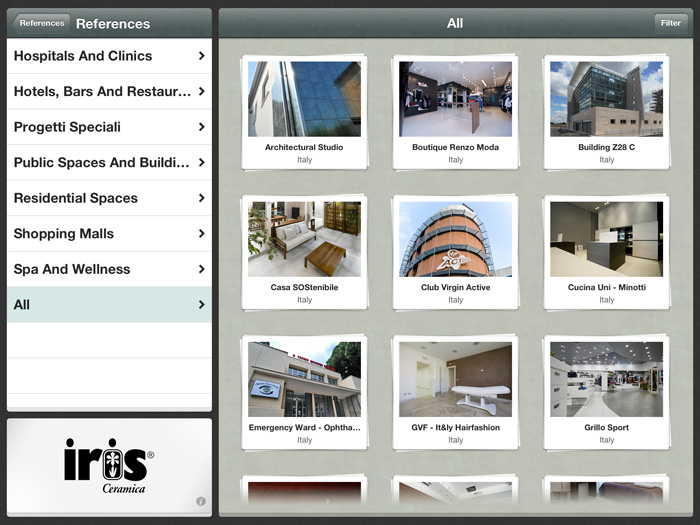Screen dimensions: 700x525
Task: Select the Spa And Wellness label
Action: [x=72, y=269]
